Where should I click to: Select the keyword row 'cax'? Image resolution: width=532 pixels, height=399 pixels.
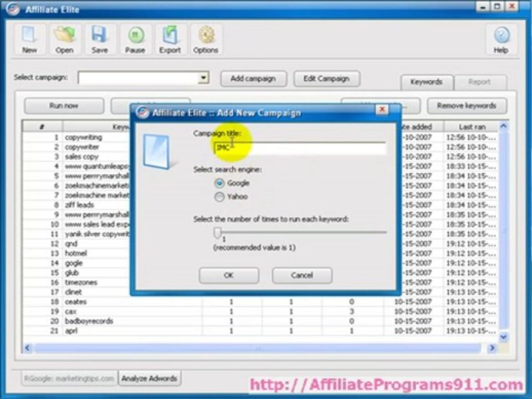pos(260,311)
